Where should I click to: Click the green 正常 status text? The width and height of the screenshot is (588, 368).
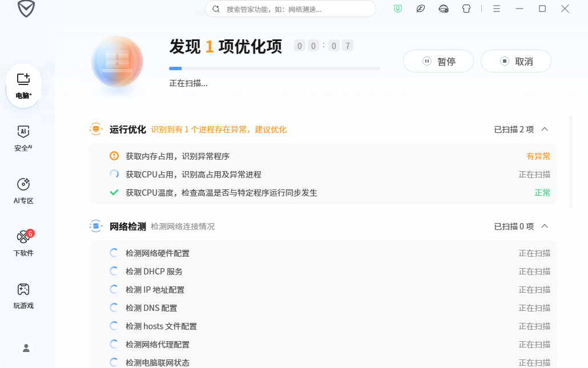click(542, 193)
